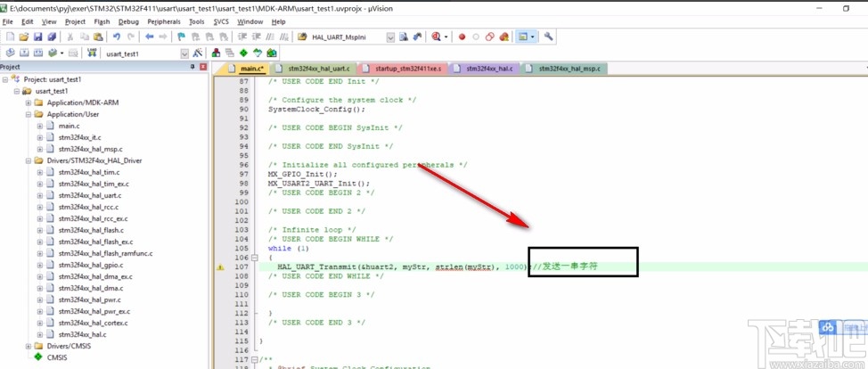Screen dimensions: 868x369
Task: Click the Comment selection icon
Action: click(270, 37)
